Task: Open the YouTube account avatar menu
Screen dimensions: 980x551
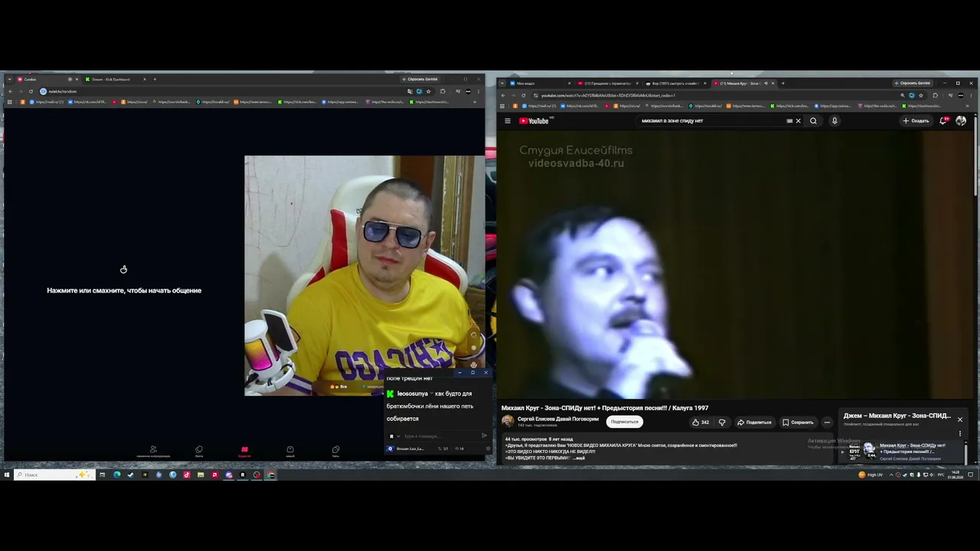Action: tap(961, 121)
